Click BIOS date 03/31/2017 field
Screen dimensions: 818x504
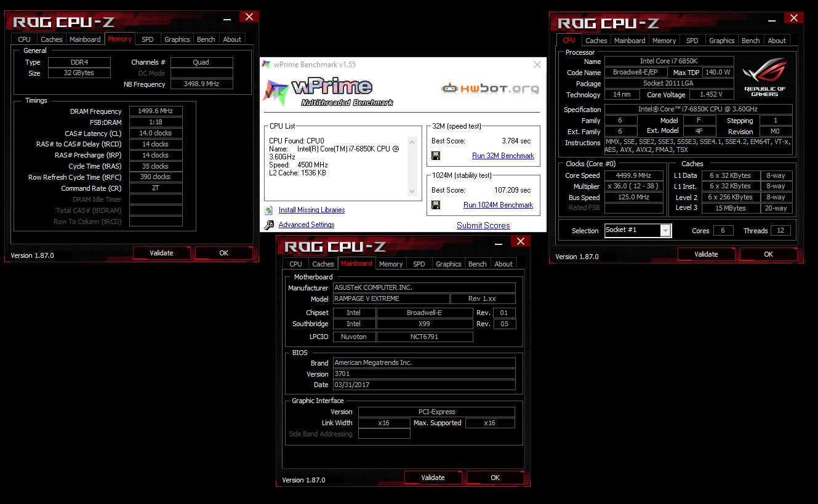coord(424,385)
